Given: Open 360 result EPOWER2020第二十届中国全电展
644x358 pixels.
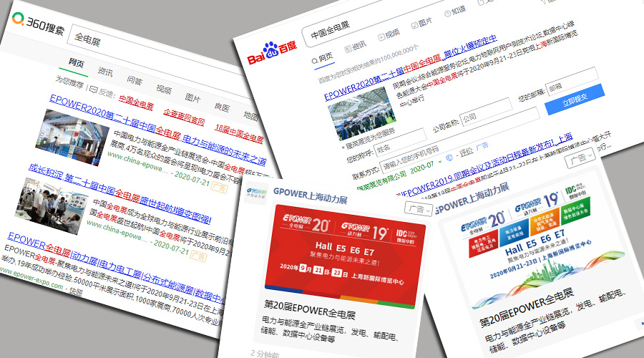Looking at the screenshot, I should pos(158,129).
